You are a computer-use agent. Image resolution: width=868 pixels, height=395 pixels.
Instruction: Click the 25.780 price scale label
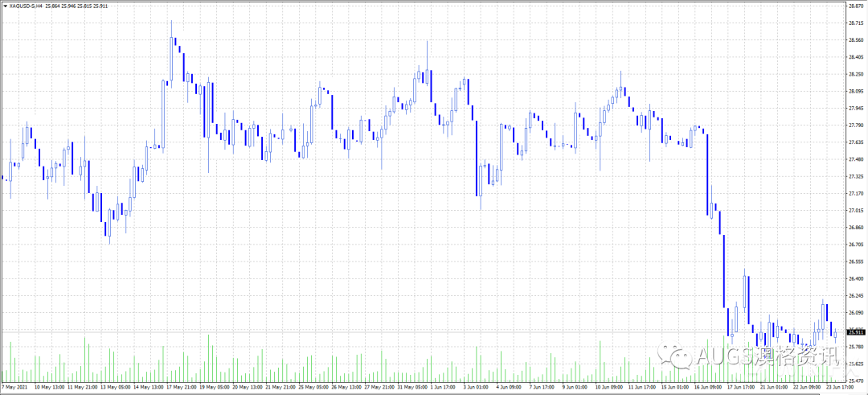point(856,347)
